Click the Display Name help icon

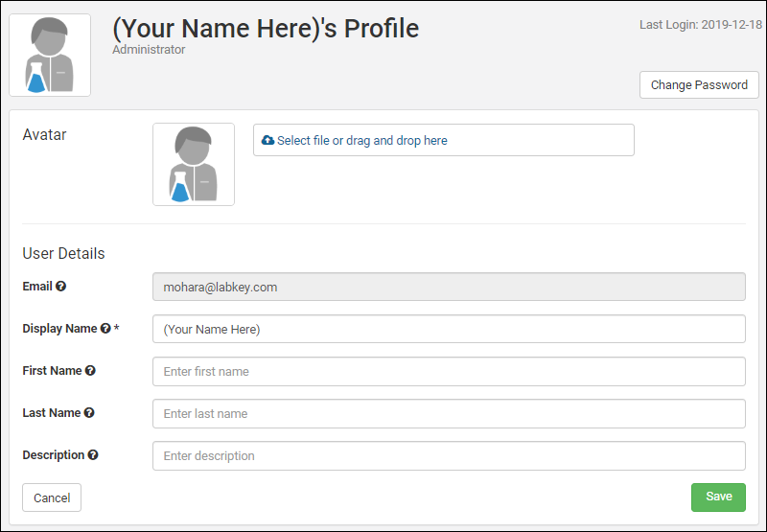(x=105, y=329)
